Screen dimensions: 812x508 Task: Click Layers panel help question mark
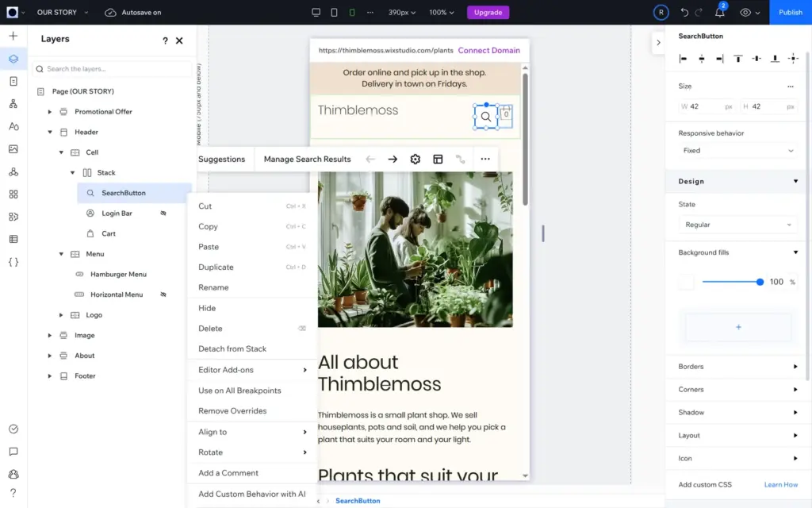(165, 40)
